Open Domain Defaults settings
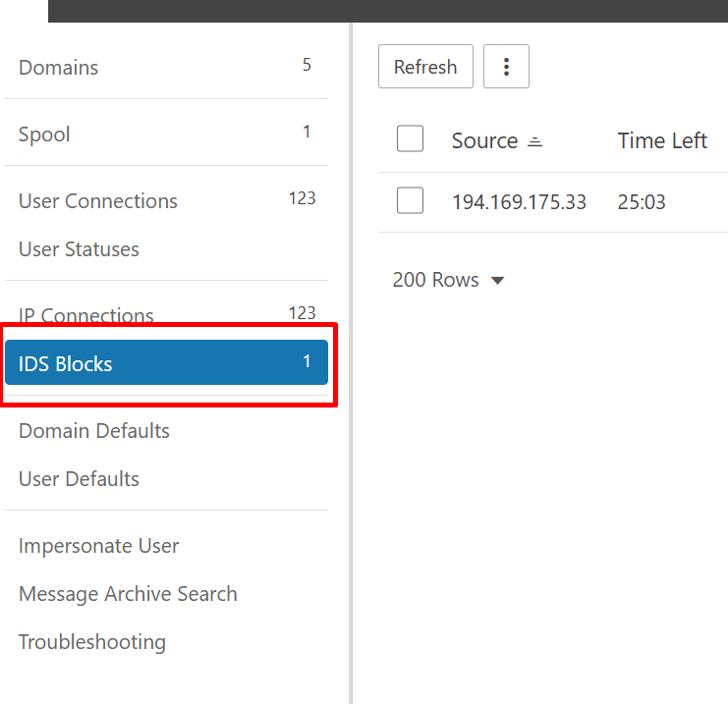728x704 pixels. [x=94, y=431]
